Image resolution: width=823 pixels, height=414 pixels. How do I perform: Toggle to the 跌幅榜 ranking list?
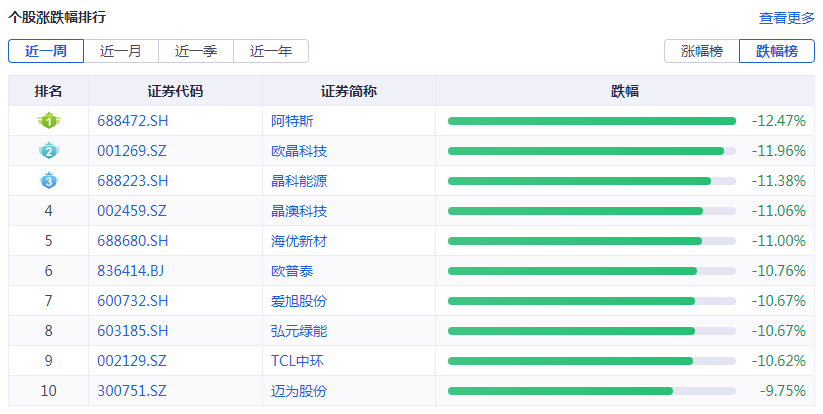[777, 51]
